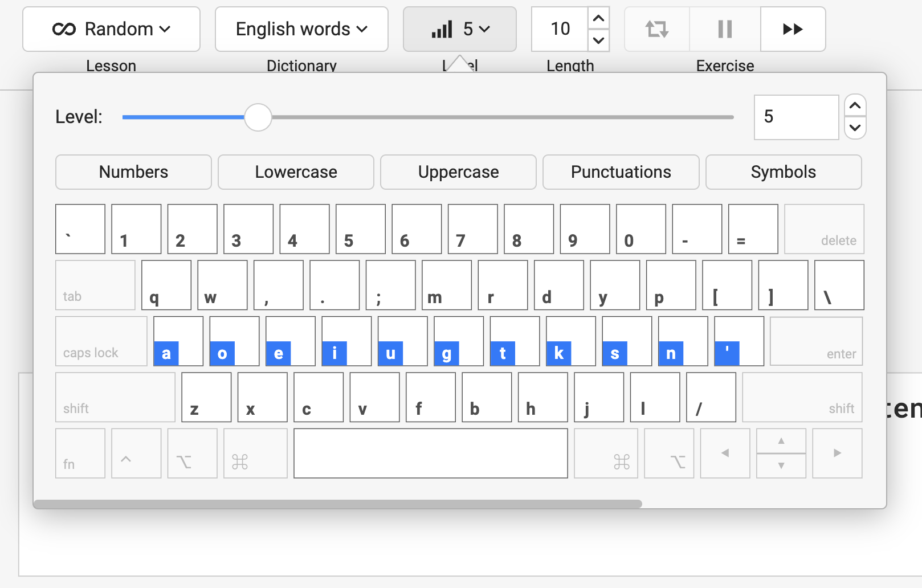Enable the 'z' key on keyboard
Viewport: 922px width, 588px height.
206,397
